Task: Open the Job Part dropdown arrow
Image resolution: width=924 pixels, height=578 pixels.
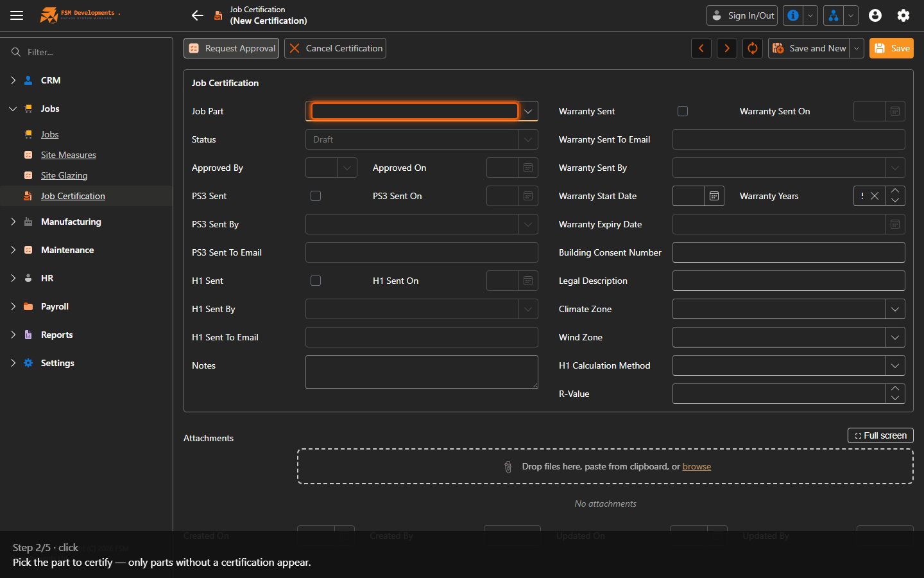Action: click(528, 111)
